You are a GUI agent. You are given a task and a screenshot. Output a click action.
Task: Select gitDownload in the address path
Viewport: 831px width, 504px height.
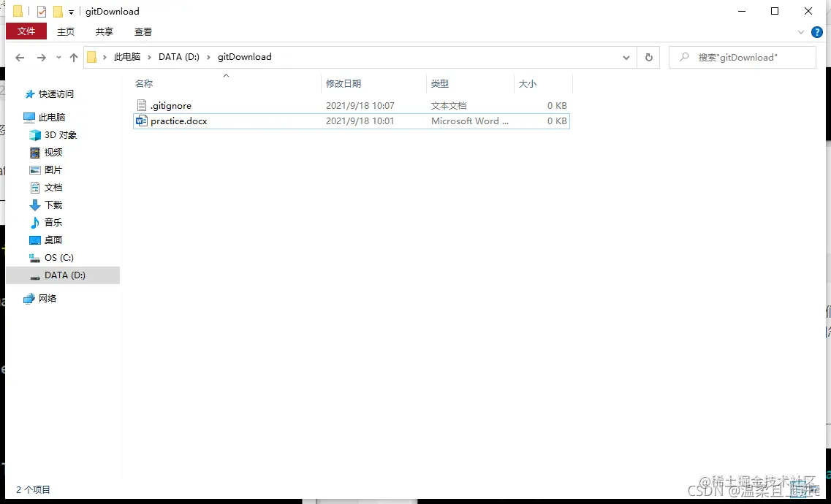pyautogui.click(x=245, y=57)
